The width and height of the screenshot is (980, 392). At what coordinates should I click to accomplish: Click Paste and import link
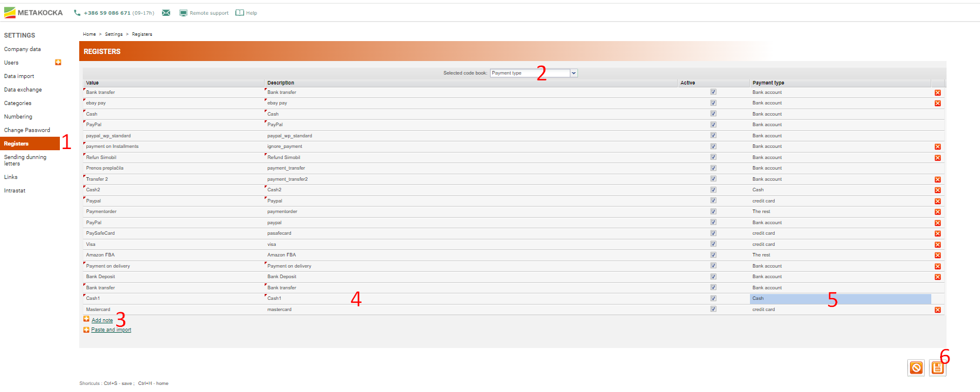pos(111,330)
